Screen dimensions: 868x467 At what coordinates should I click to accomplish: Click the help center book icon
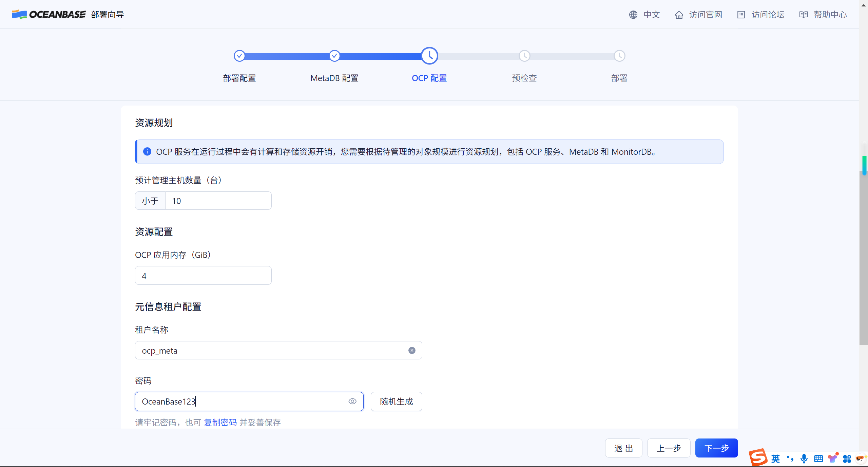pyautogui.click(x=803, y=15)
